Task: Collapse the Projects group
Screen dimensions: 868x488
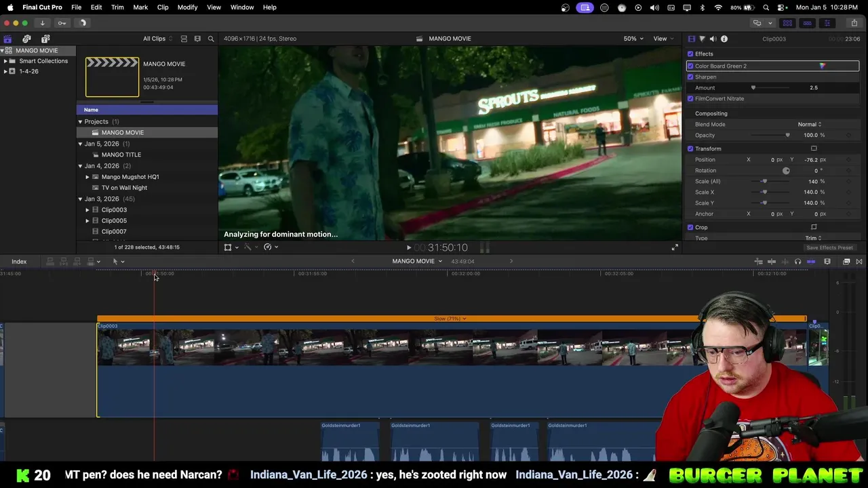Action: (x=80, y=122)
